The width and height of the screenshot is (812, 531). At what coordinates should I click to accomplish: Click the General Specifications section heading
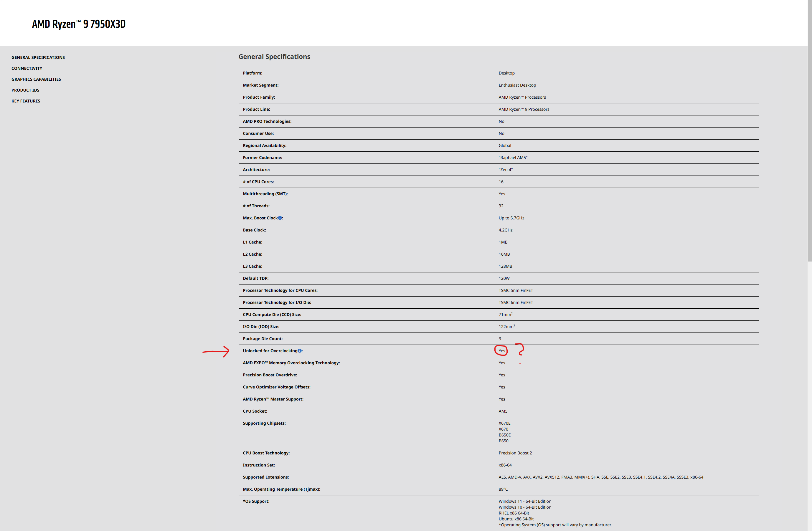click(x=274, y=57)
